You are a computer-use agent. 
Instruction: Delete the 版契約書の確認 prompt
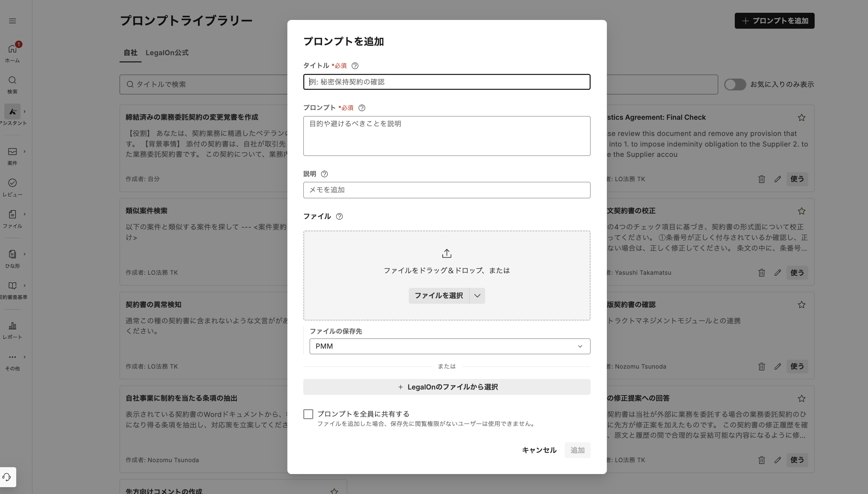click(x=762, y=366)
